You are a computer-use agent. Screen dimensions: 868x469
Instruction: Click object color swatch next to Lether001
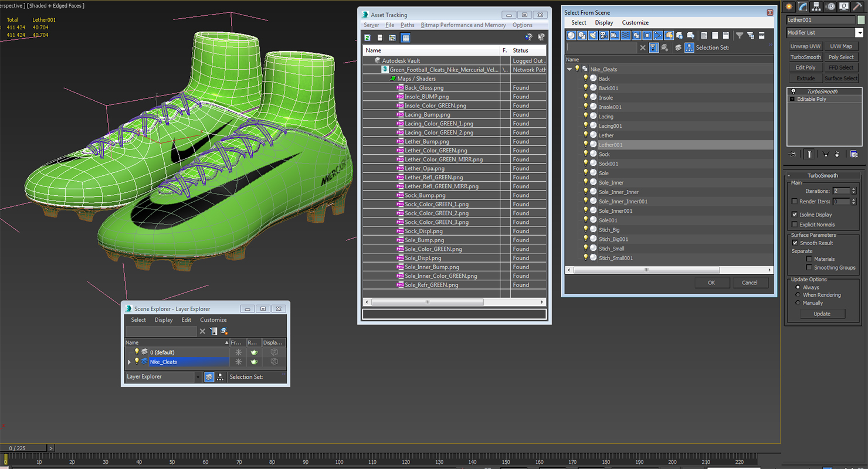[861, 20]
